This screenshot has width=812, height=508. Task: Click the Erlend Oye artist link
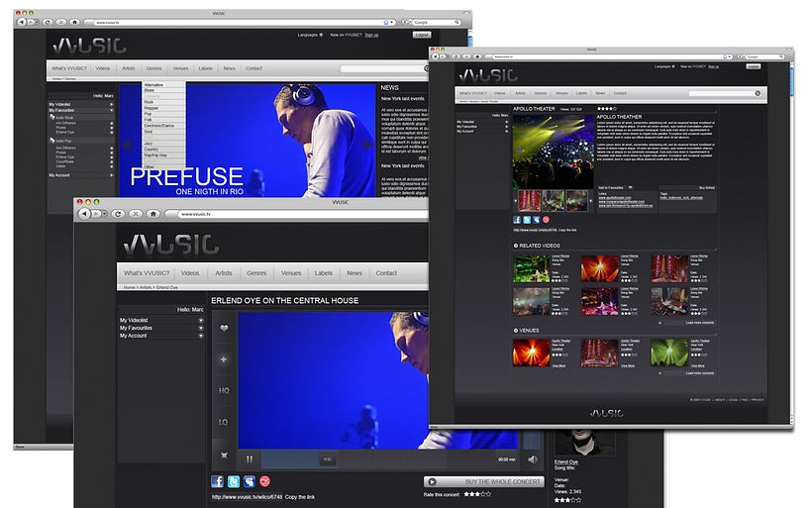[x=566, y=461]
